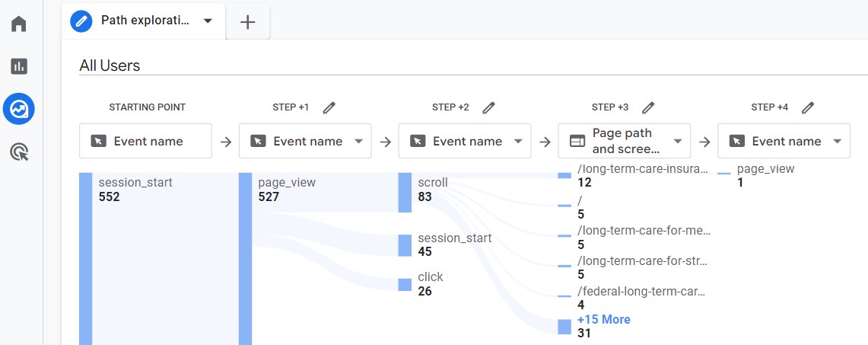This screenshot has width=868, height=345.
Task: Add a new exploration tab with plus
Action: pyautogui.click(x=247, y=22)
